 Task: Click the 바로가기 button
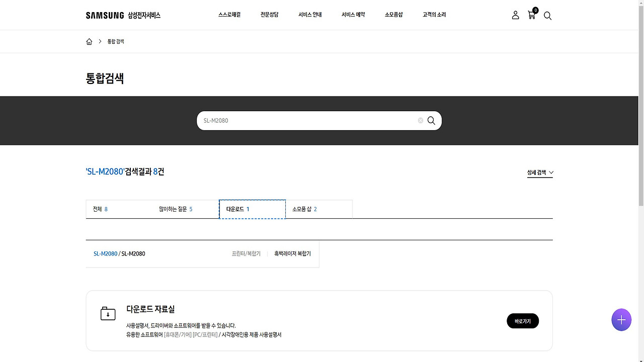[522, 321]
